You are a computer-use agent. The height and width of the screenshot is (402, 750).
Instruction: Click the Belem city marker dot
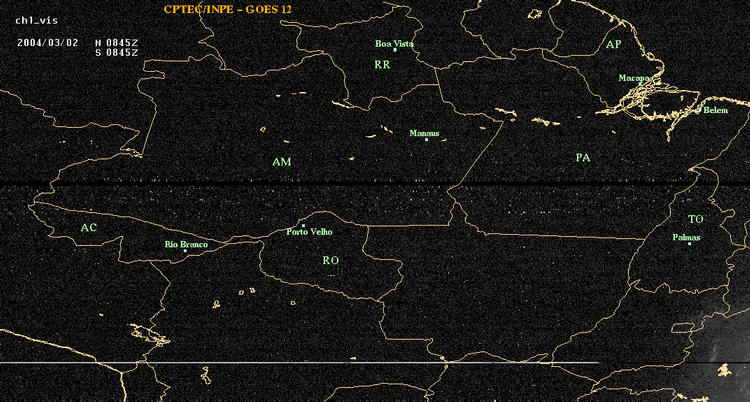point(700,110)
